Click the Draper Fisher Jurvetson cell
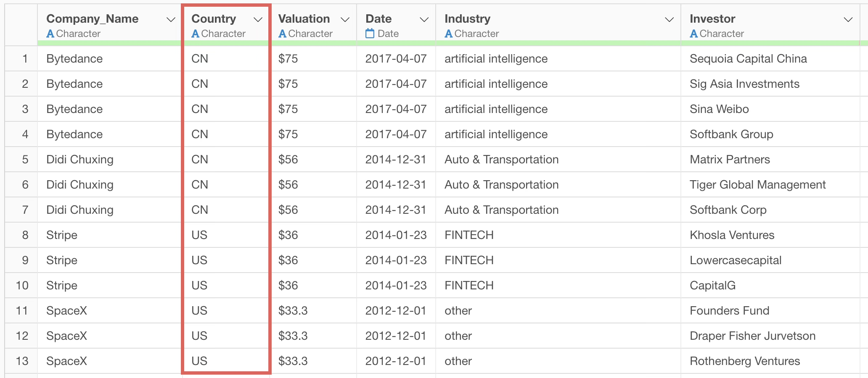This screenshot has width=868, height=378. pos(752,336)
